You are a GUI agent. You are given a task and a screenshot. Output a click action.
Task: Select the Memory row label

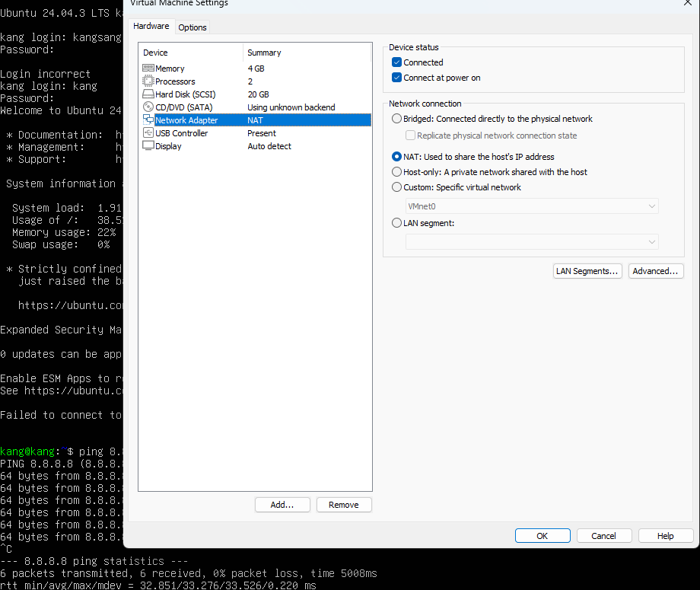[170, 69]
